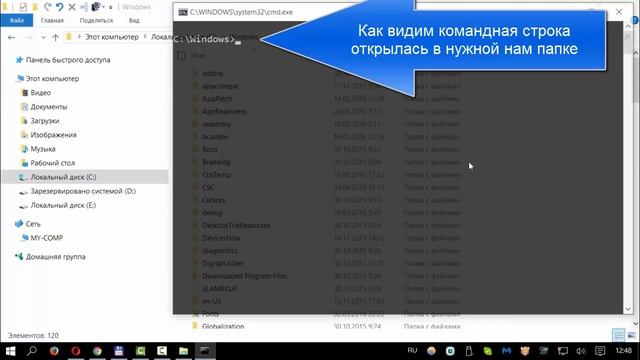Open taskbar Search magnifier

pyautogui.click(x=32, y=351)
